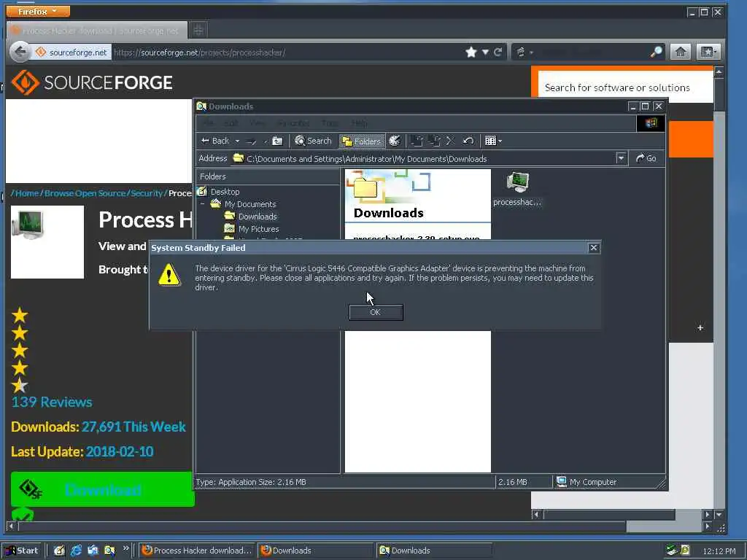The width and height of the screenshot is (747, 560).
Task: Launch Internet Explorer from quick launch
Action: tap(76, 551)
